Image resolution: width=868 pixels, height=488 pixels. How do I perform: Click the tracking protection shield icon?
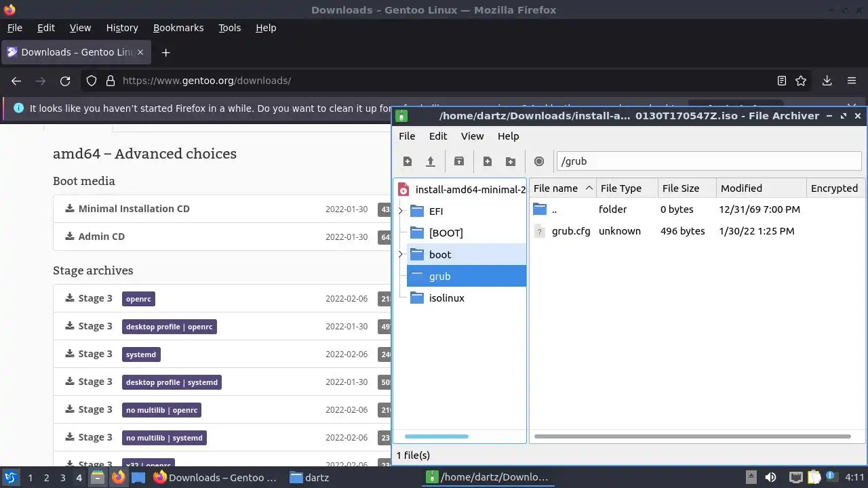(x=92, y=81)
